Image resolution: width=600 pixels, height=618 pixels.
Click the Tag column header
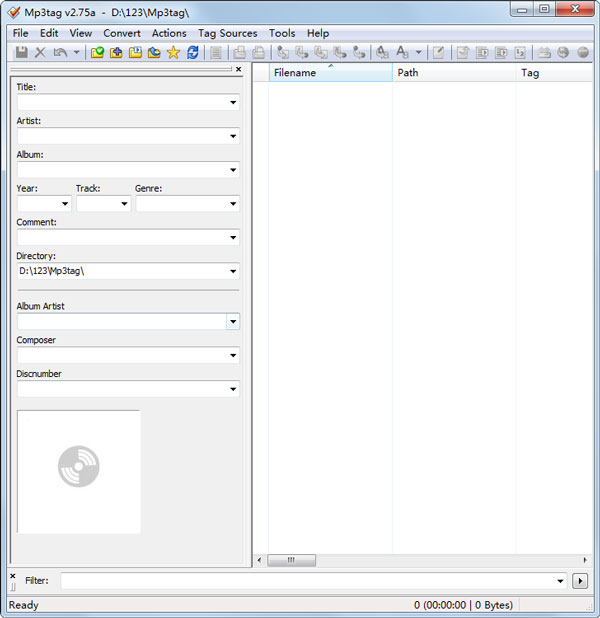554,73
